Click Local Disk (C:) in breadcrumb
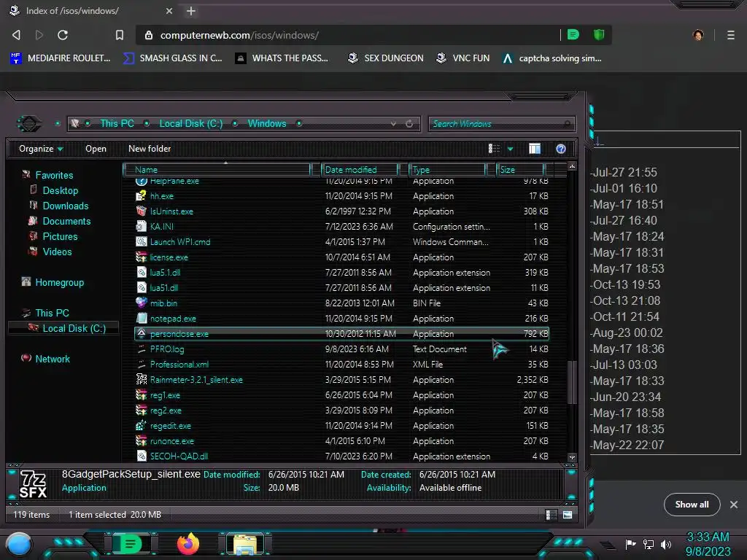The width and height of the screenshot is (747, 560). [190, 123]
